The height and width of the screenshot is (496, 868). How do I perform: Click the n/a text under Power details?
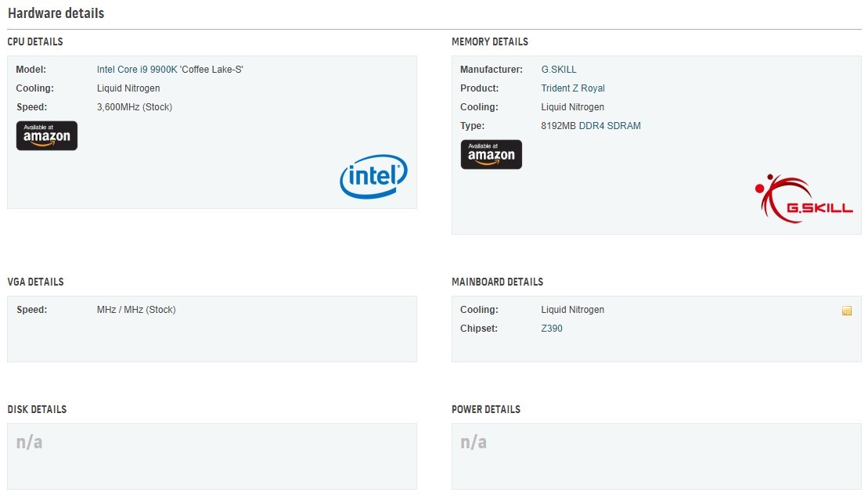[x=474, y=442]
